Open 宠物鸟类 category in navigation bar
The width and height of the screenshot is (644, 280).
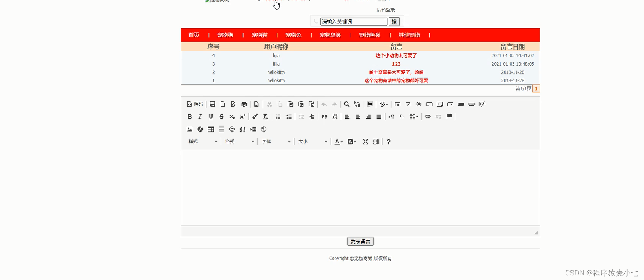(330, 35)
